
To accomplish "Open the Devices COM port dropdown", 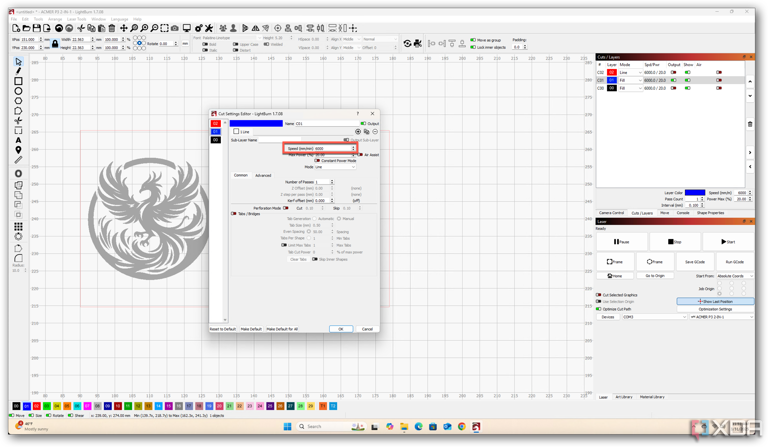I will [x=655, y=317].
